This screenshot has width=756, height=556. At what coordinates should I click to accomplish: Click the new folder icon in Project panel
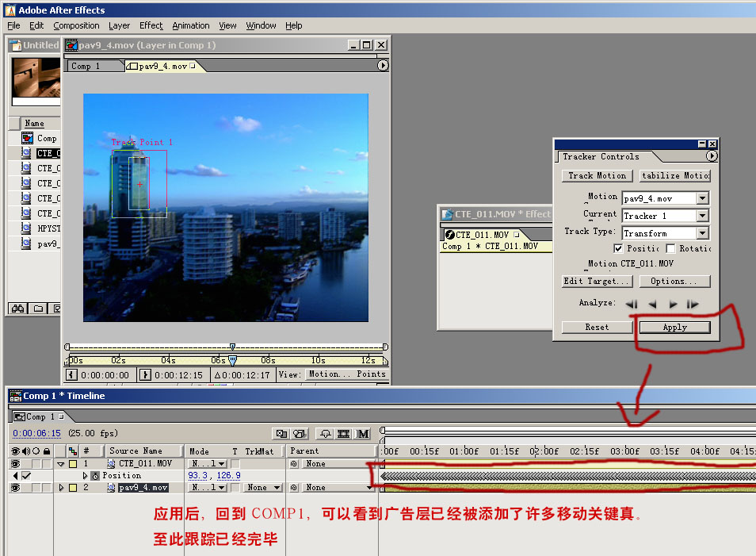click(x=39, y=308)
